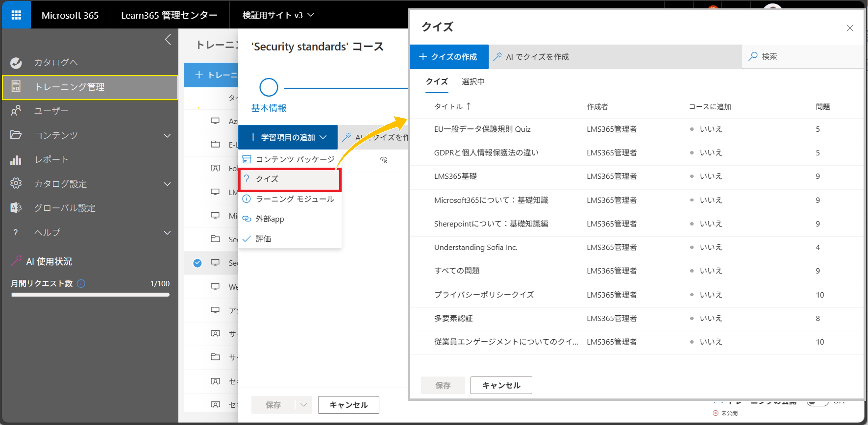The width and height of the screenshot is (868, 425).
Task: Click the カタログ設定 gear icon
Action: click(16, 183)
